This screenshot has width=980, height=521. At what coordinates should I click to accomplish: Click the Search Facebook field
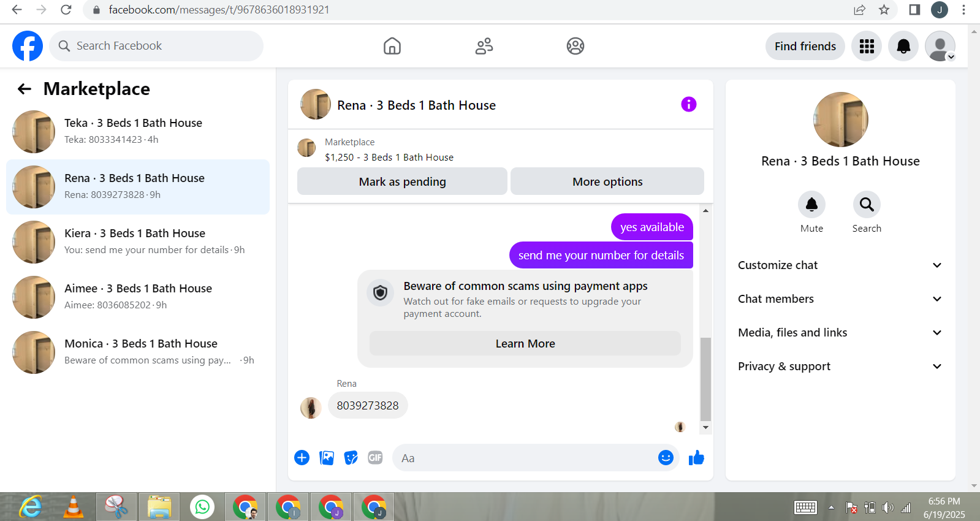[156, 46]
